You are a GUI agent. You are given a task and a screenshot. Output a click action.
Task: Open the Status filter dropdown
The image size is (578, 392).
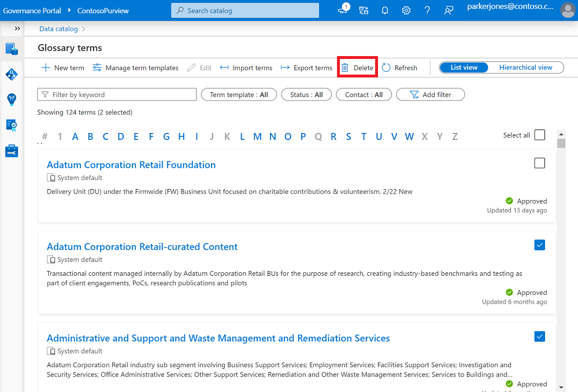(x=306, y=95)
